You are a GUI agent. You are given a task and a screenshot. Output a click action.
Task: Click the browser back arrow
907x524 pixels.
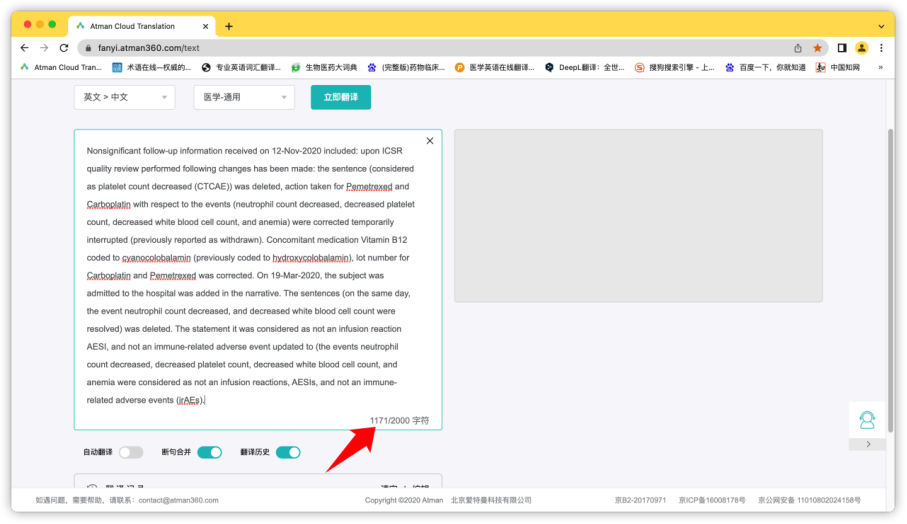24,48
